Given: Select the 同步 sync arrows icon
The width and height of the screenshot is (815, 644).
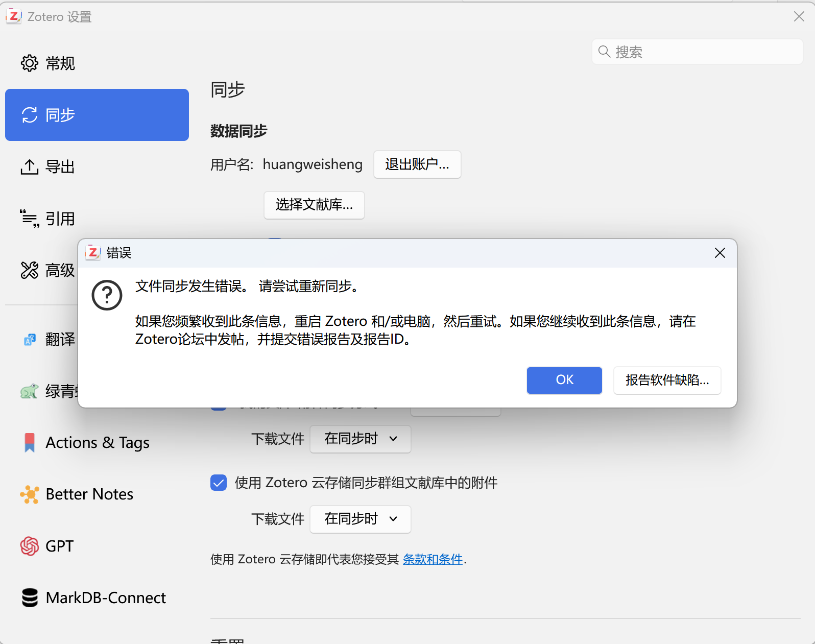Looking at the screenshot, I should click(x=29, y=115).
